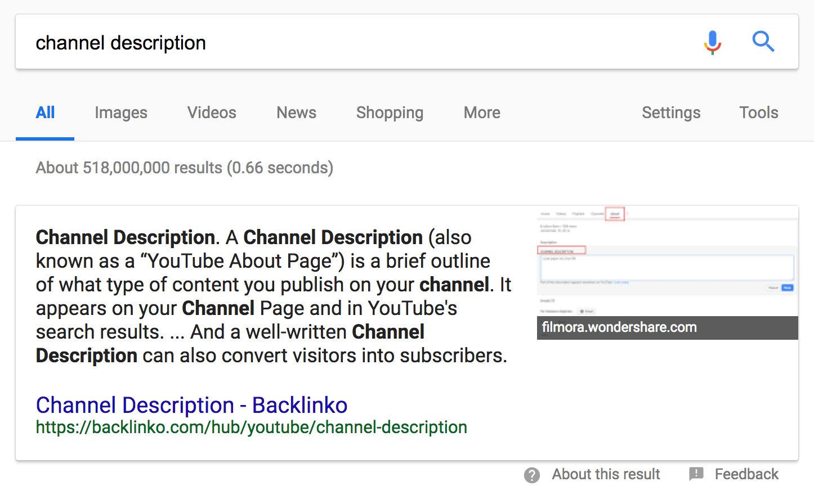This screenshot has height=504, width=814.
Task: Switch to the Images tab
Action: click(x=121, y=113)
